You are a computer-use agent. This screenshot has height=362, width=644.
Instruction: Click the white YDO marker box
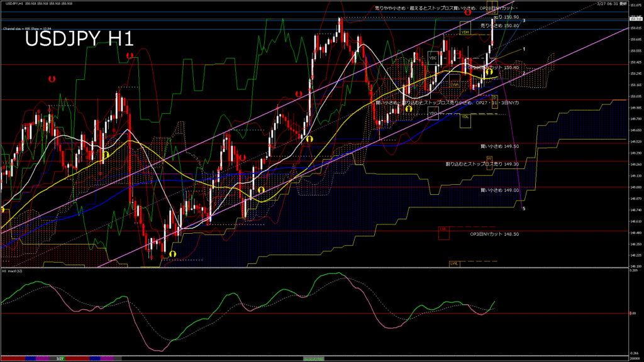click(433, 114)
